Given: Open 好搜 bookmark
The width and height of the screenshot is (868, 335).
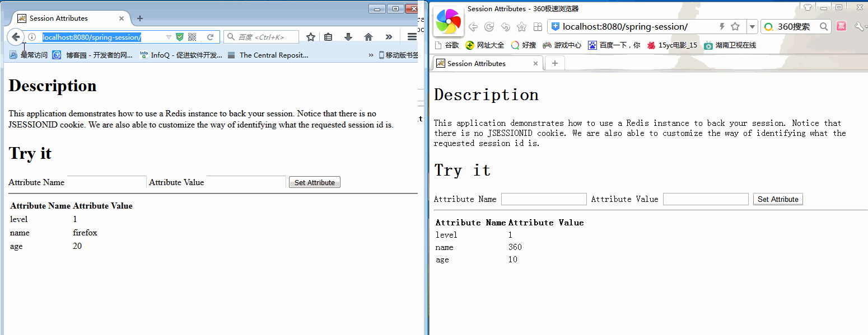Looking at the screenshot, I should pyautogui.click(x=523, y=45).
